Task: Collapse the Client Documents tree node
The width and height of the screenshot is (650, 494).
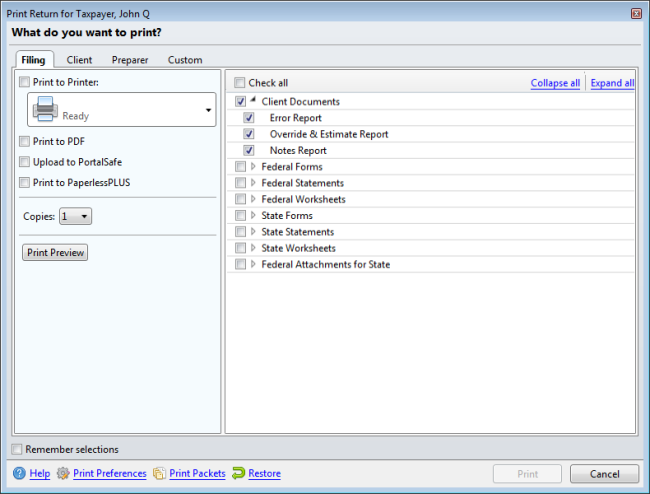Action: click(x=253, y=101)
